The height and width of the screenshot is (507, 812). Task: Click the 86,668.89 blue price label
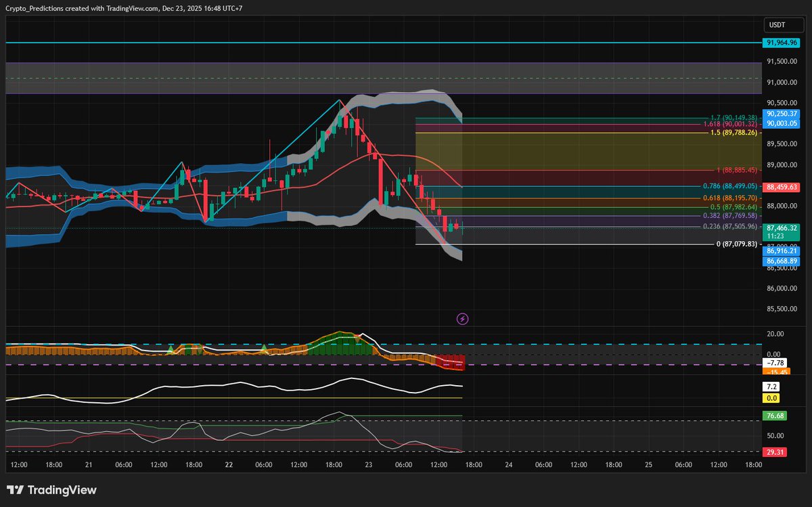[x=780, y=261]
